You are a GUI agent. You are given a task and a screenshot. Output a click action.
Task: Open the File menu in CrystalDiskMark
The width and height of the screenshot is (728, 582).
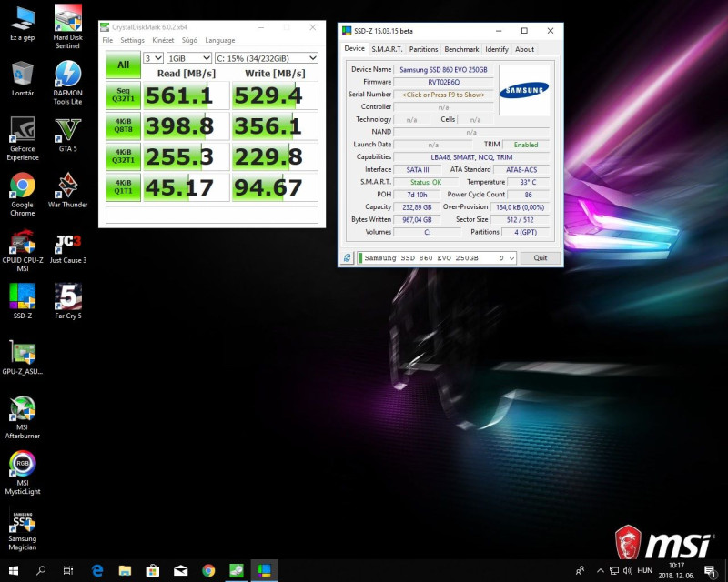(107, 40)
